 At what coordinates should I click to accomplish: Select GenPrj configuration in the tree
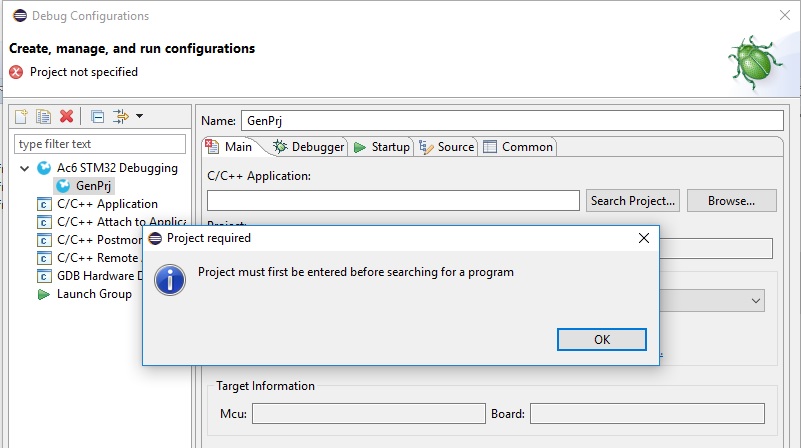(93, 186)
